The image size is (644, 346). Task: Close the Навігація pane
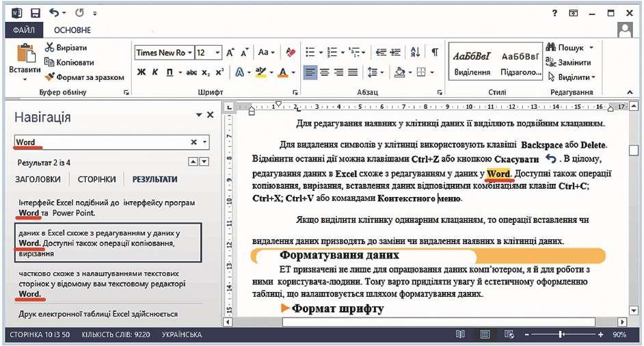click(x=211, y=115)
